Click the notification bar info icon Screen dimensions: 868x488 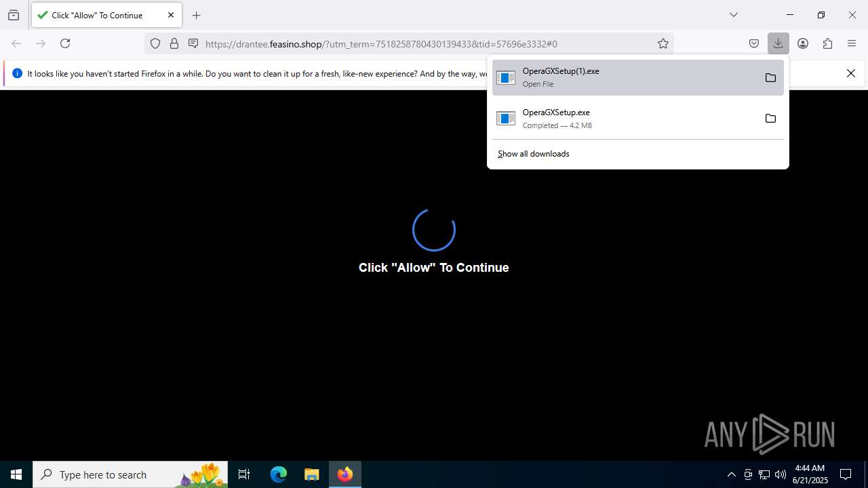(17, 73)
